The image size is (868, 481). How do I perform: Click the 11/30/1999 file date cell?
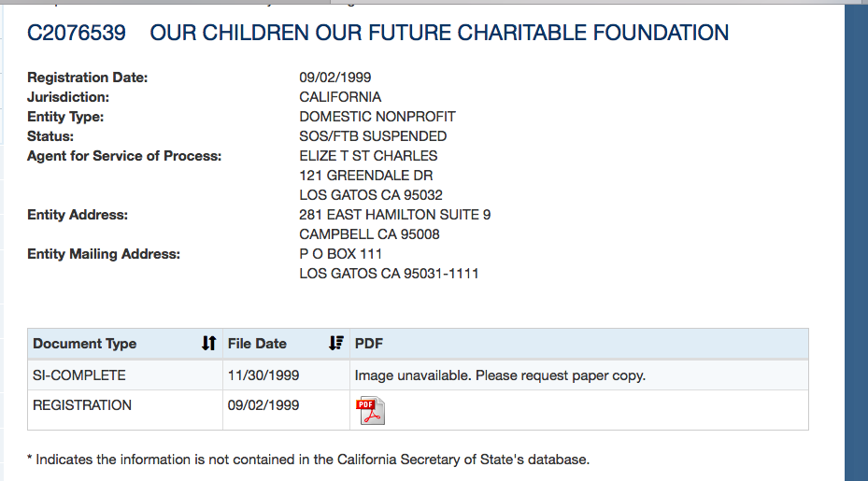point(263,375)
